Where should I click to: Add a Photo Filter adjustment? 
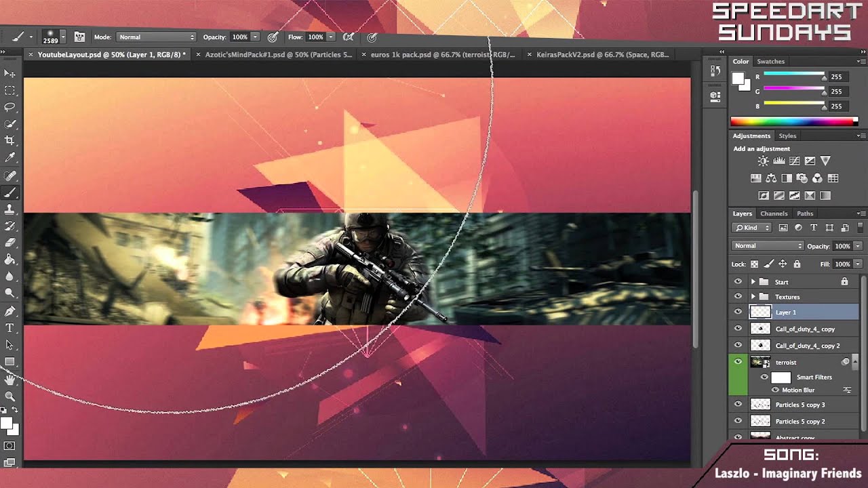pos(802,178)
